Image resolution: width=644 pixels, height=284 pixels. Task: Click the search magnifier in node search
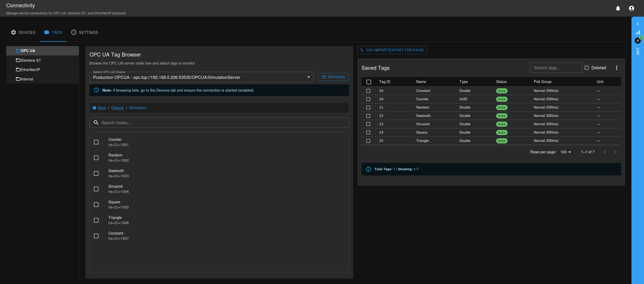pos(96,122)
